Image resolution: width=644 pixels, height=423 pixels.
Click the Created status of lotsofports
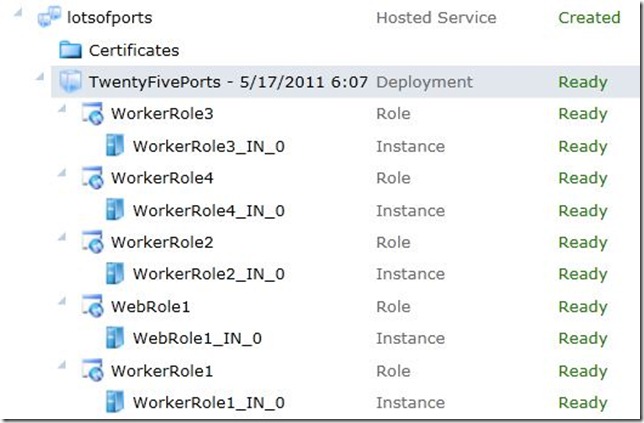tap(589, 17)
